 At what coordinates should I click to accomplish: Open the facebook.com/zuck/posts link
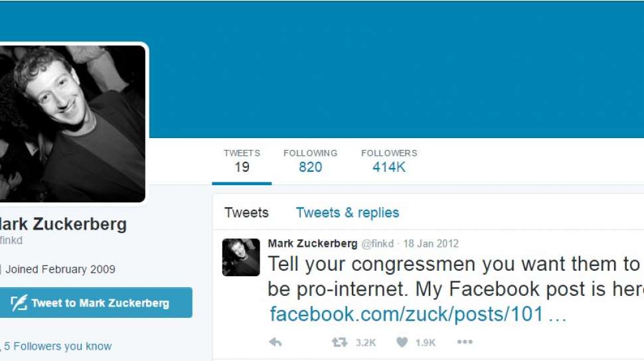pyautogui.click(x=418, y=314)
